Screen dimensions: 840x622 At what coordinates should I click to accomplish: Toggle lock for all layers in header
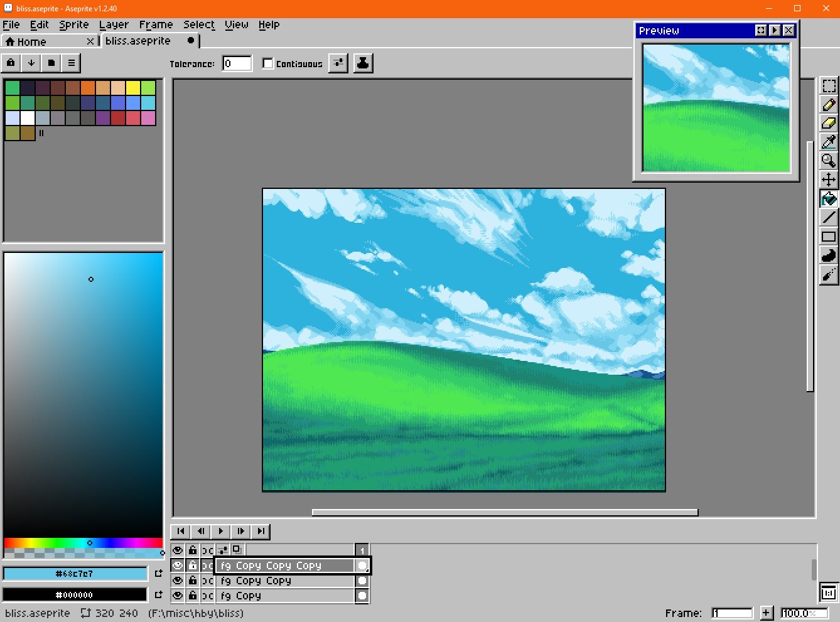coord(193,550)
